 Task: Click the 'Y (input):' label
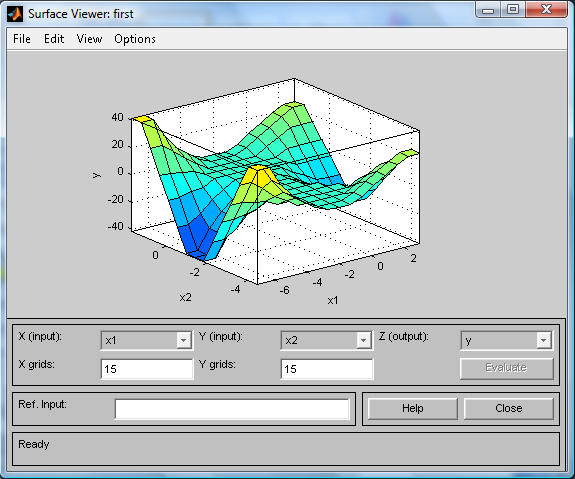click(221, 336)
